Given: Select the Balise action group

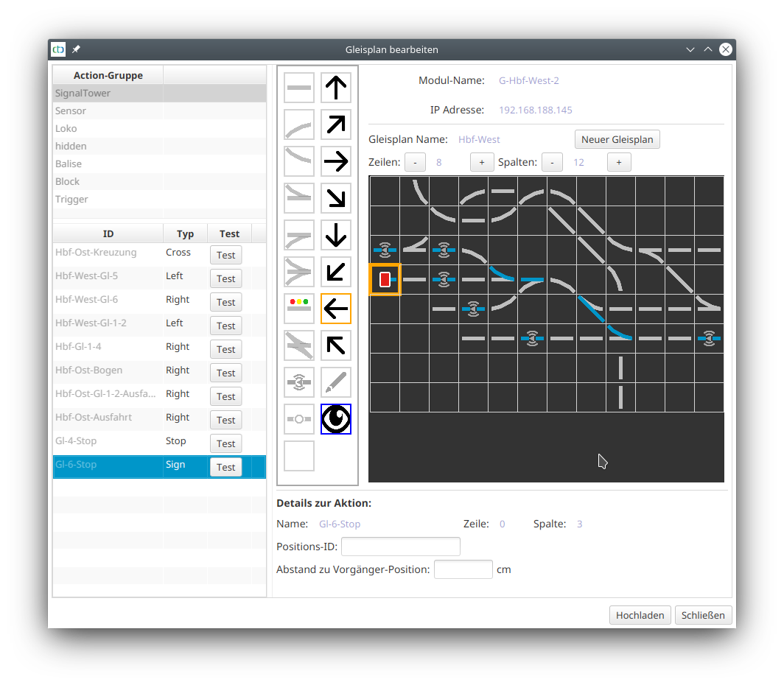Looking at the screenshot, I should pyautogui.click(x=69, y=164).
